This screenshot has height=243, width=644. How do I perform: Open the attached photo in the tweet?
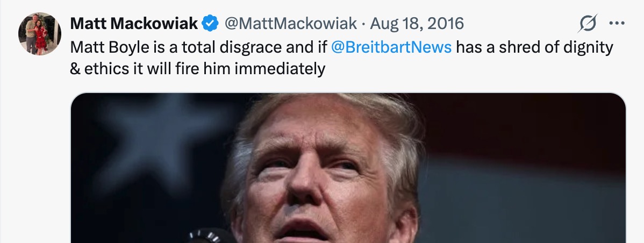tap(348, 168)
